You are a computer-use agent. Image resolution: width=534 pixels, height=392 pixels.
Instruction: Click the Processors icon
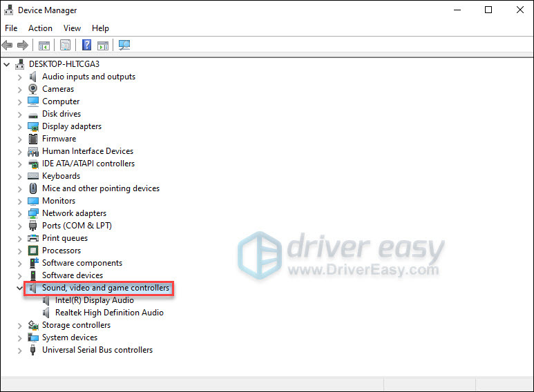tap(33, 251)
